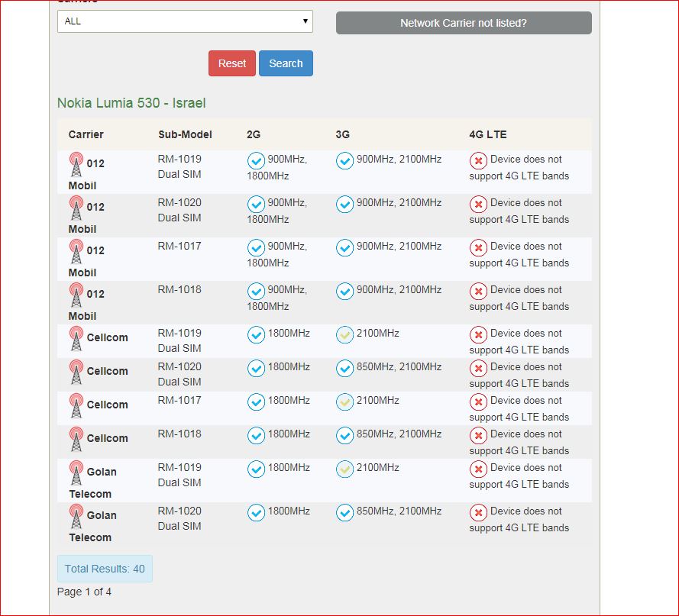
Task: Click 4G red cross in Golan Telecom RM-1020 row
Action: coord(478,513)
